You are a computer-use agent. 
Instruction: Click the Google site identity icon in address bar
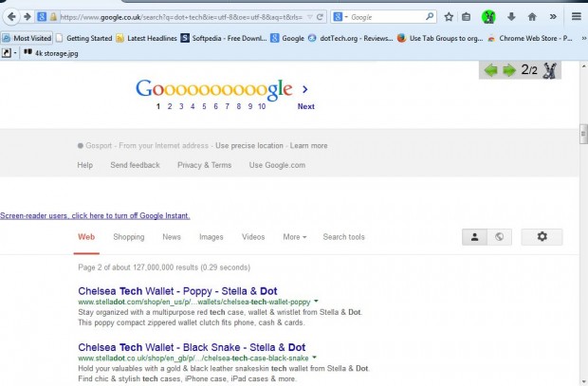tap(42, 17)
